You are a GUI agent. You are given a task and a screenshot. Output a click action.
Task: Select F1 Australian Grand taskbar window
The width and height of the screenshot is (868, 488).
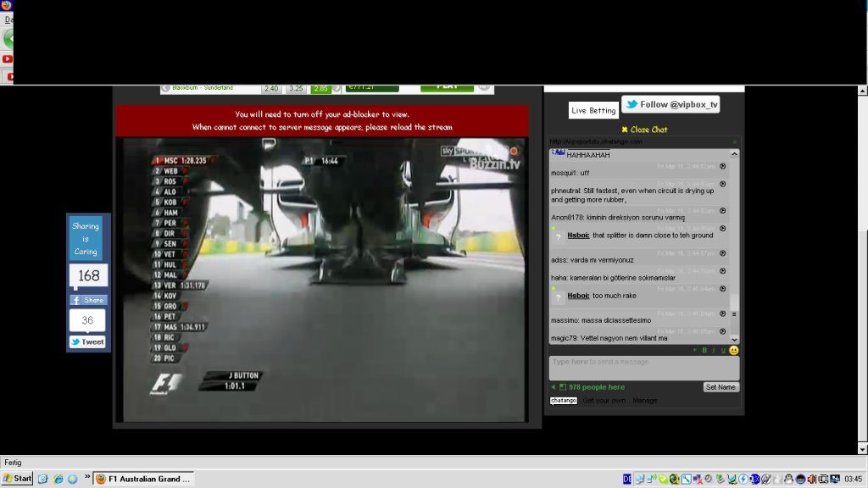(142, 479)
